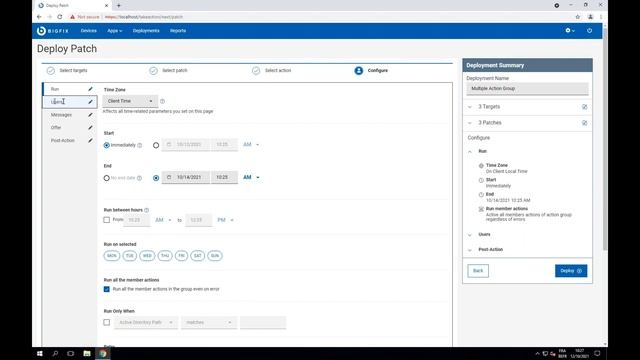
Task: Expand the Post-Action summary section
Action: point(470,250)
